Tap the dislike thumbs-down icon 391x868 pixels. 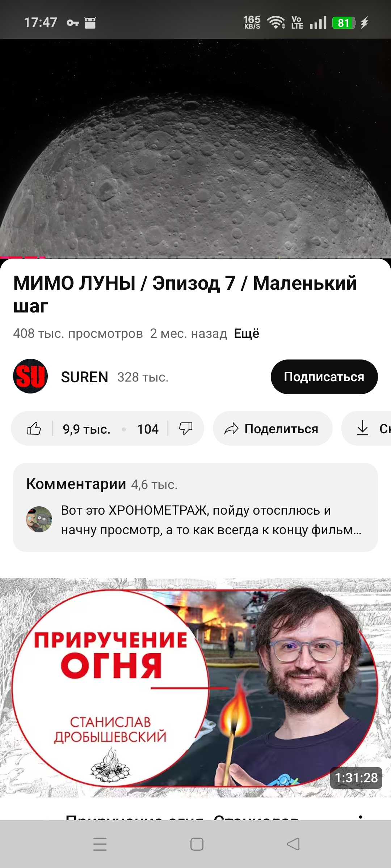186,429
